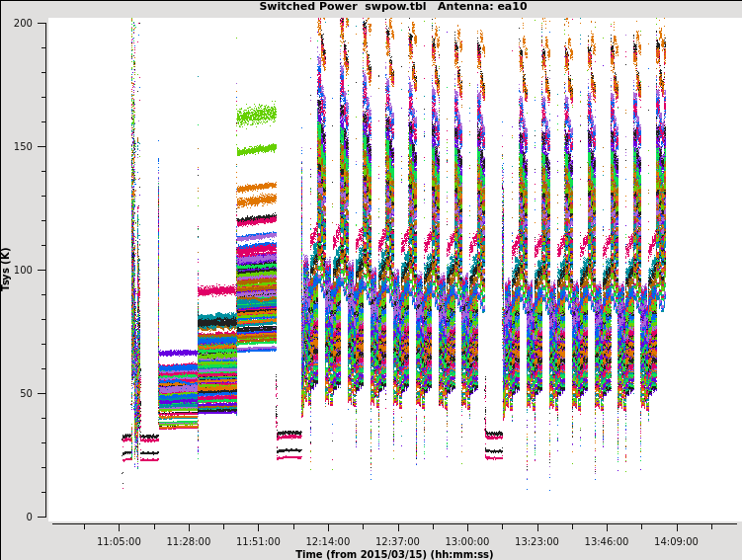Click the 'Time (from 2015/03/15)' x-axis label
Image resolution: width=742 pixels, height=560 pixels.
(x=394, y=554)
